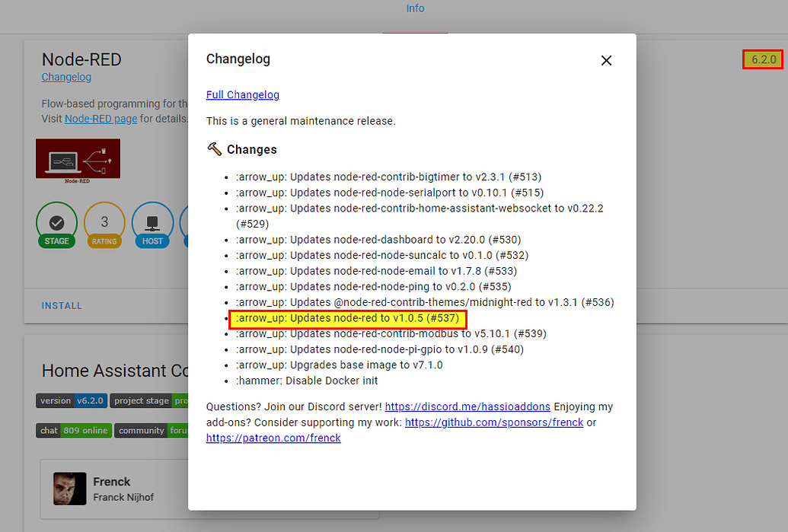Open the Full Changelog link
The image size is (788, 532).
coord(242,94)
